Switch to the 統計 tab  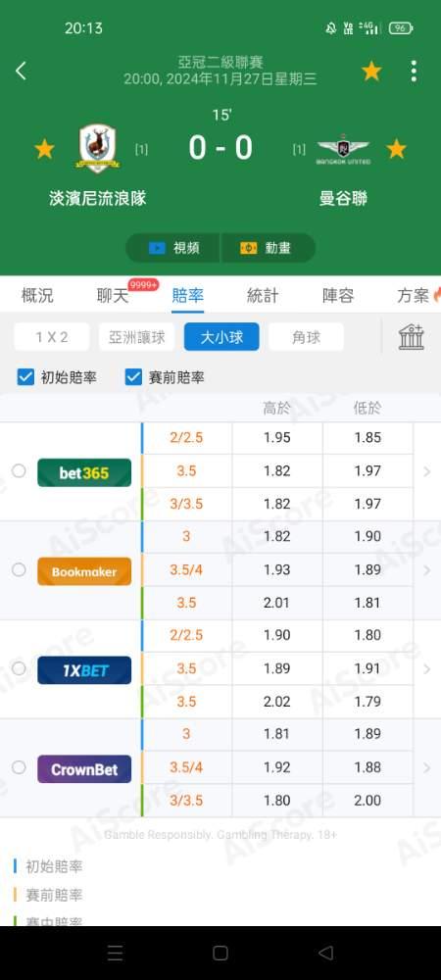pyautogui.click(x=263, y=296)
